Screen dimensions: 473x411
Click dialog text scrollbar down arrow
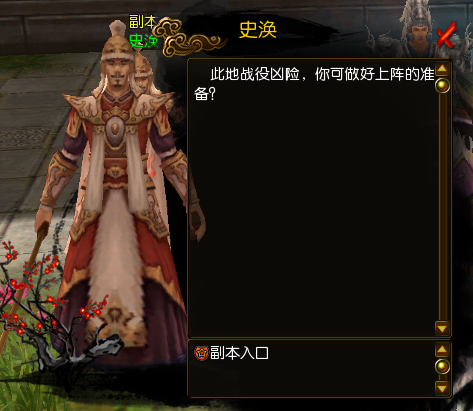point(442,328)
